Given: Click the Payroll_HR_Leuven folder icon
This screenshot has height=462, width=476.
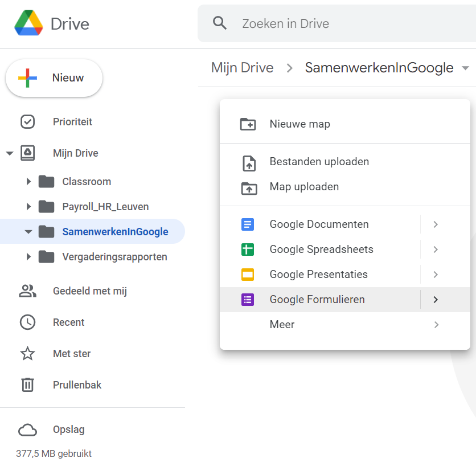Looking at the screenshot, I should [47, 207].
